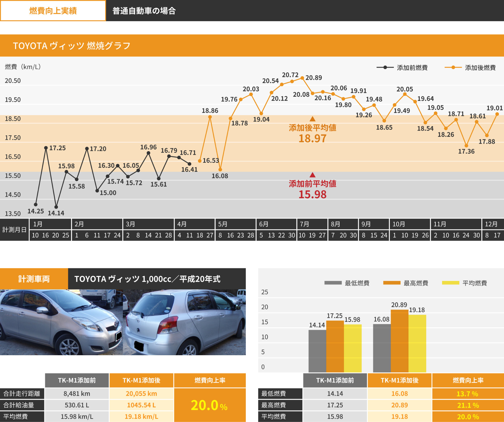Screen dimensions: 504x422
Task: Click the 17.25 black data point
Action: tap(46, 148)
